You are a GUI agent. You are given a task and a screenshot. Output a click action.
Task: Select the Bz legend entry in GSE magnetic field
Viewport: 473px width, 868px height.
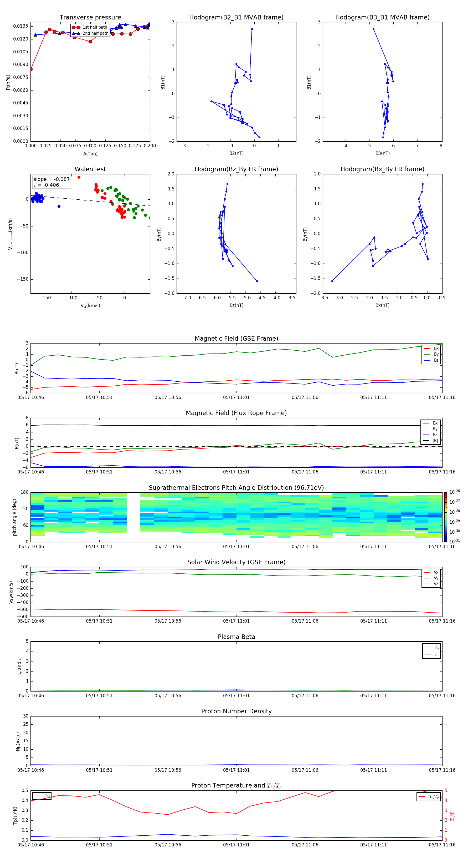431,360
